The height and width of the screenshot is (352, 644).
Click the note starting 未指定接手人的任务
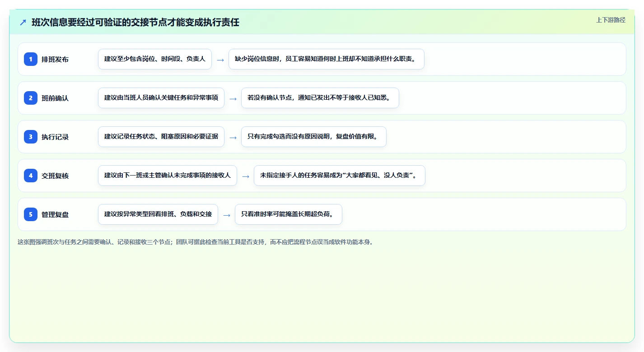click(x=340, y=176)
